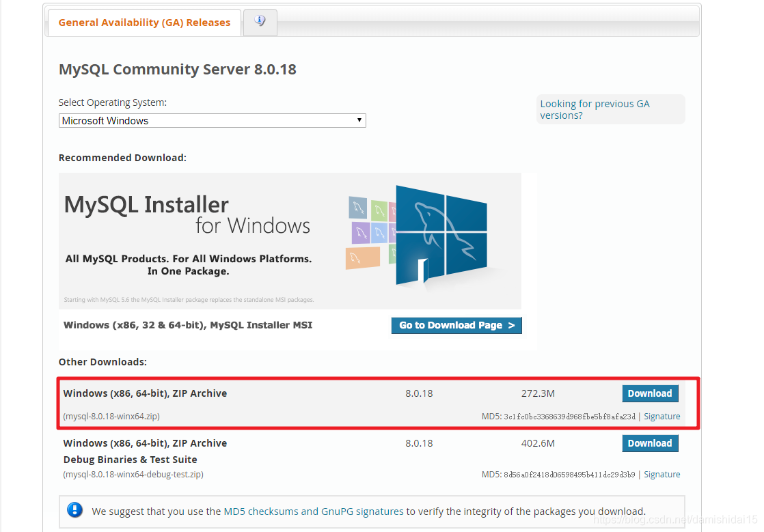This screenshot has width=764, height=532.
Task: Click the MD5 hash beginning 3c1fc0bc
Action: [x=570, y=417]
